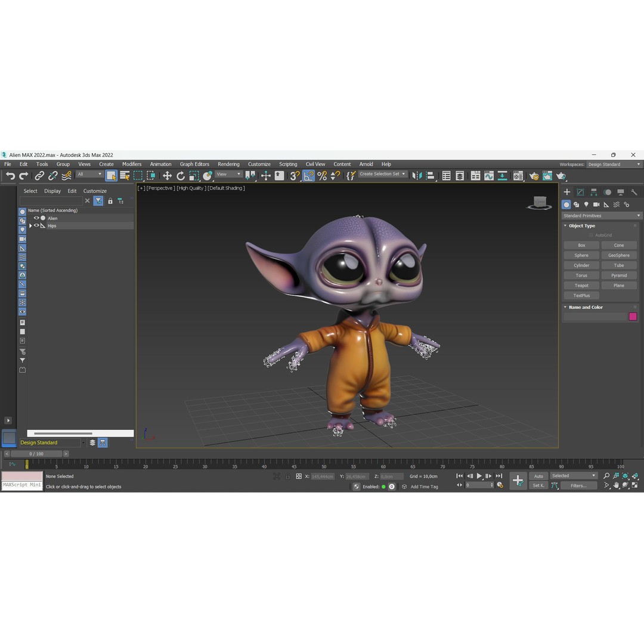Screen dimensions: 644x644
Task: Open Curve Editor from toolbar
Action: 489,176
